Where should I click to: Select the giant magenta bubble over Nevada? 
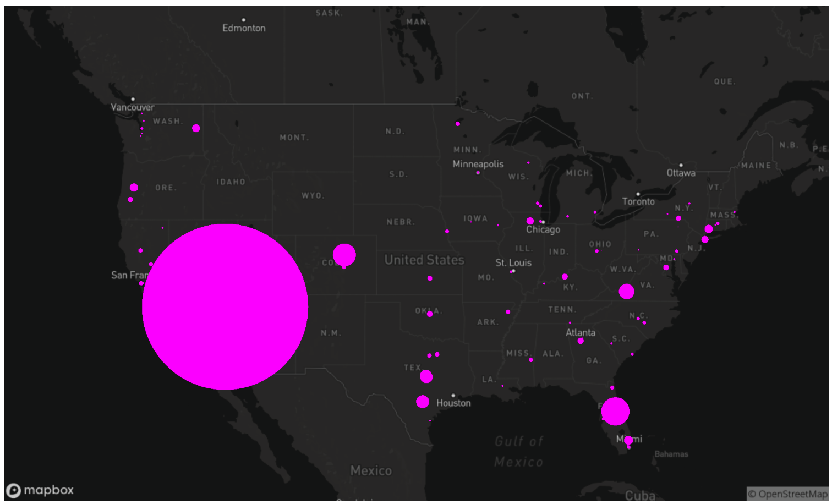point(225,306)
